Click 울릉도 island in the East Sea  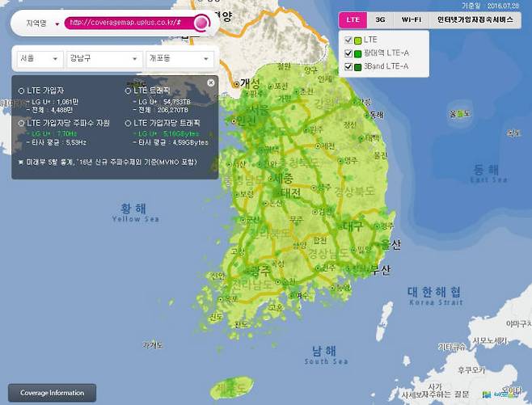[460, 114]
